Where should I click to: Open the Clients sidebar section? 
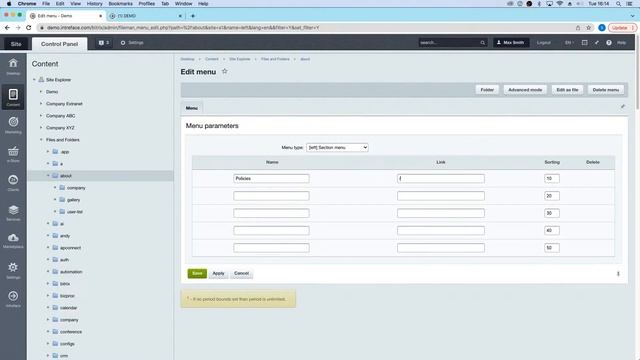coord(13,183)
